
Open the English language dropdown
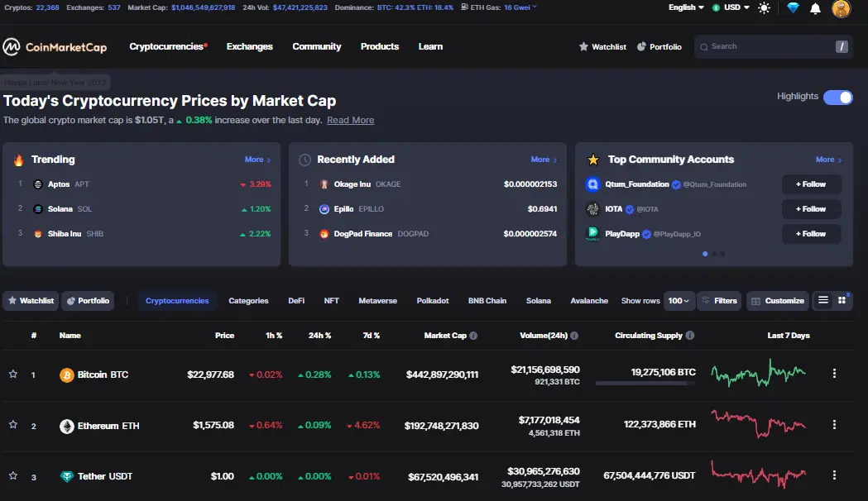(x=686, y=7)
